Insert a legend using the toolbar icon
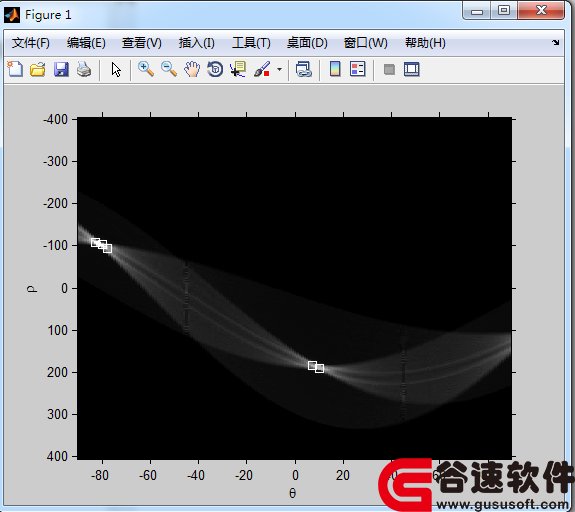This screenshot has height=512, width=575. click(x=358, y=69)
